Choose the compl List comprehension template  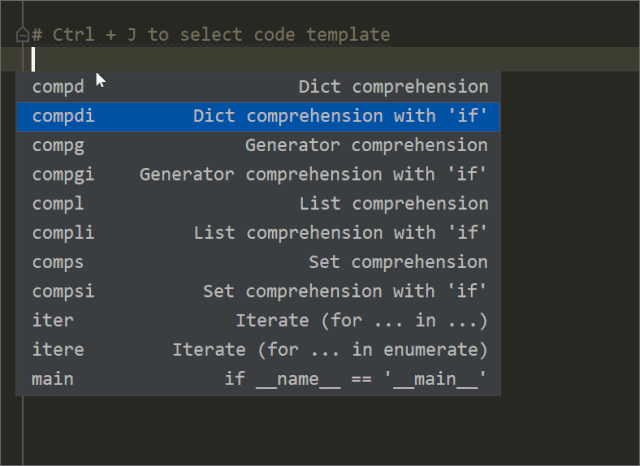[258, 204]
